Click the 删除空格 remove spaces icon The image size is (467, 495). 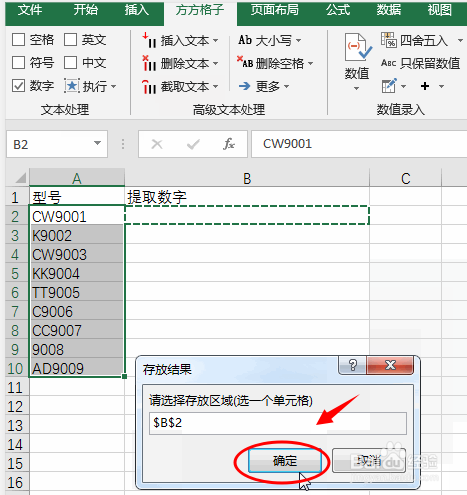pos(245,63)
